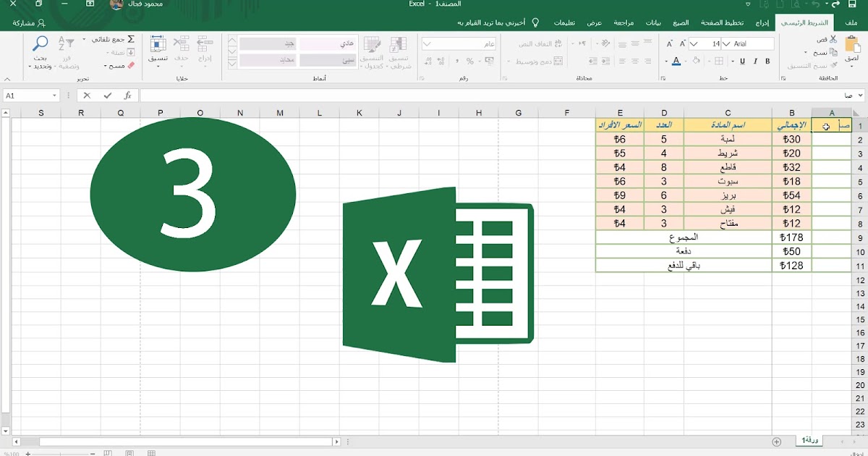Click the Tell me (أخبرني) search box
Viewport: 868px width, 456px height.
[x=499, y=22]
